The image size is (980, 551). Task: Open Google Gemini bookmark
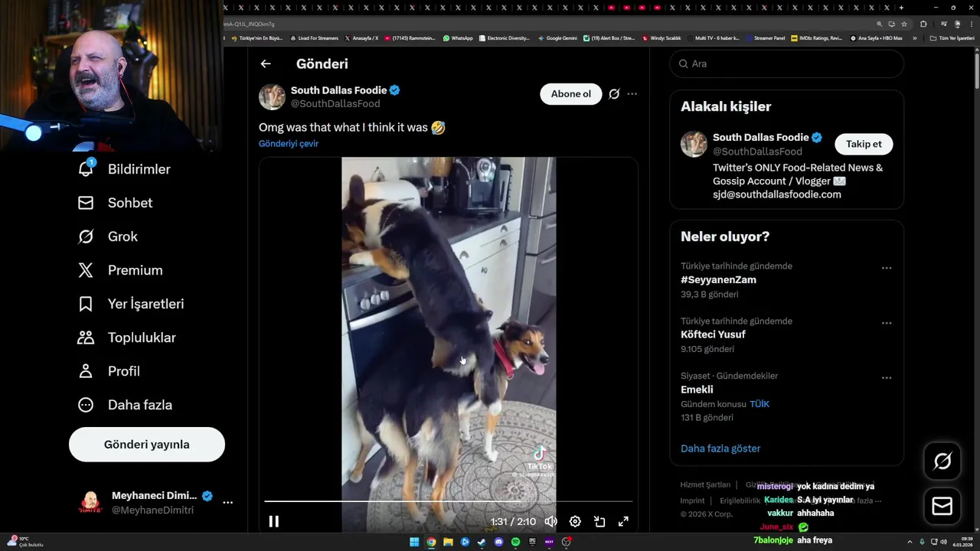(557, 37)
